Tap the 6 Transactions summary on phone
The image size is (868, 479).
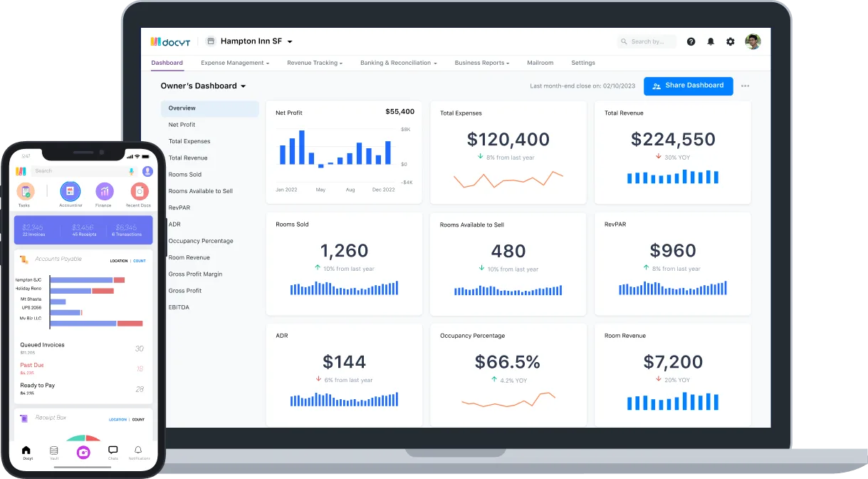tap(127, 230)
